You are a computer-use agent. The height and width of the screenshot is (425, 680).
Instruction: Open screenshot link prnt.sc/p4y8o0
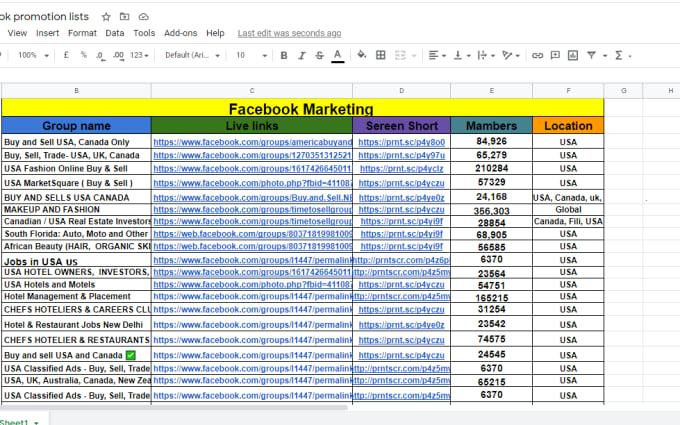tap(402, 142)
